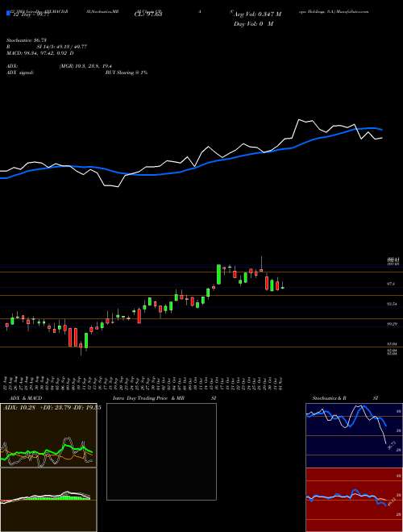Click the (MGR) 10.3, 23.8, 19.4 values

point(85,66)
